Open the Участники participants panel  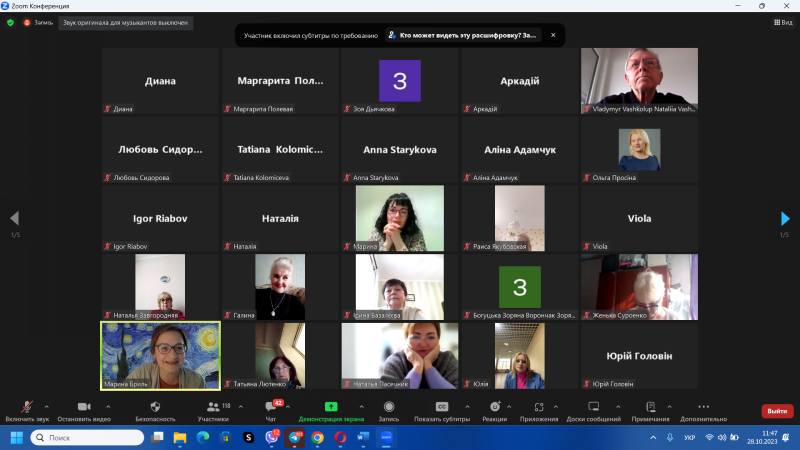(x=212, y=410)
